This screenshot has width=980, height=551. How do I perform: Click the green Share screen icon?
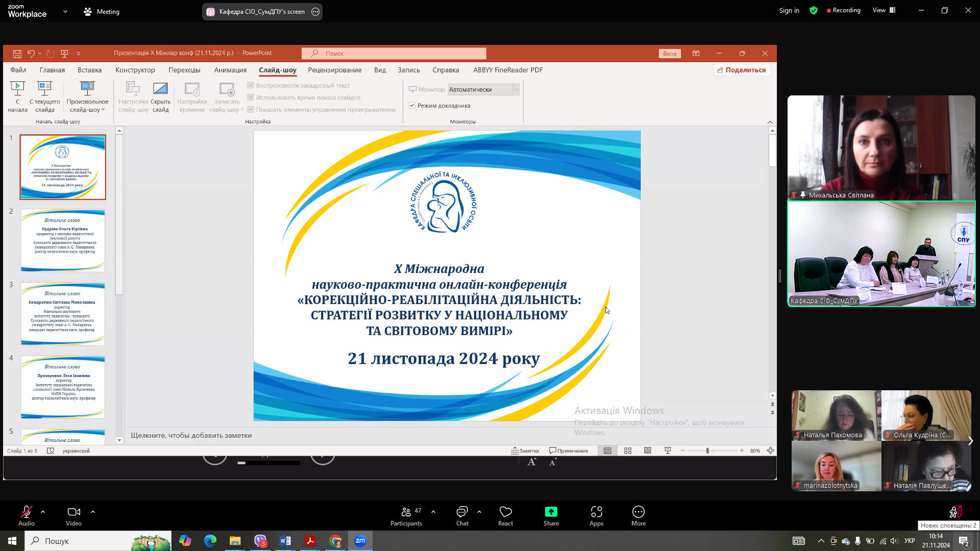point(551,512)
